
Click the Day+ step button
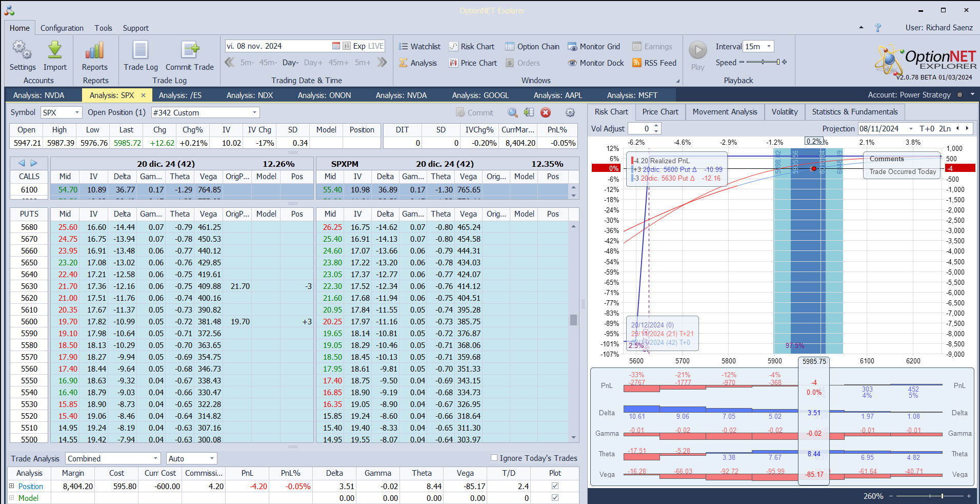(313, 63)
